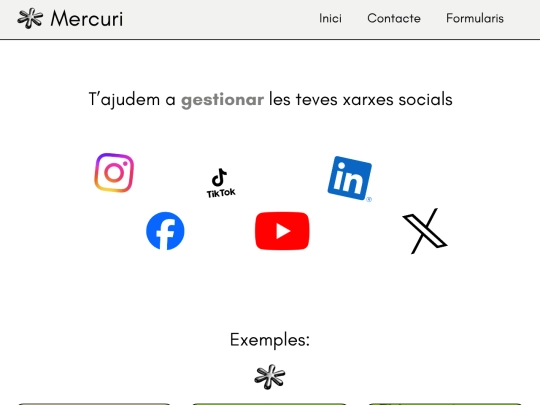Click the asterisk logo in the header
Screen dimensions: 540x405
30,18
